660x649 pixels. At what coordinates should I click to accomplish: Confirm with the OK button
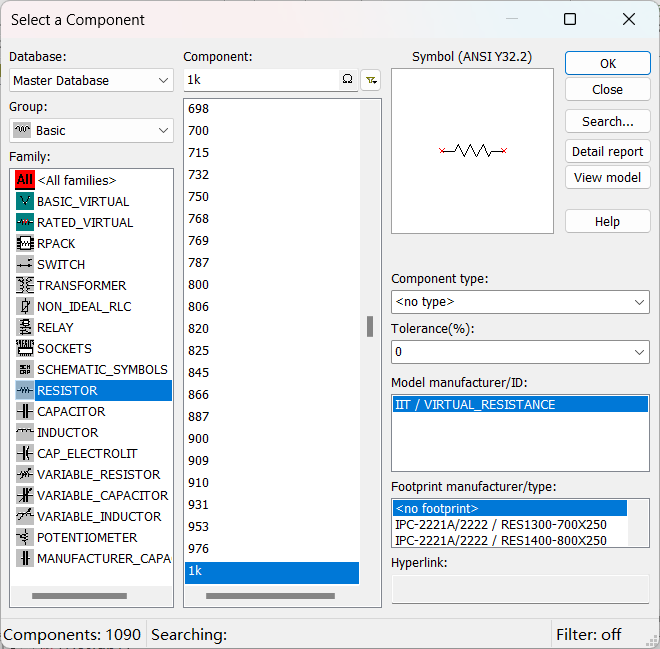click(x=608, y=64)
